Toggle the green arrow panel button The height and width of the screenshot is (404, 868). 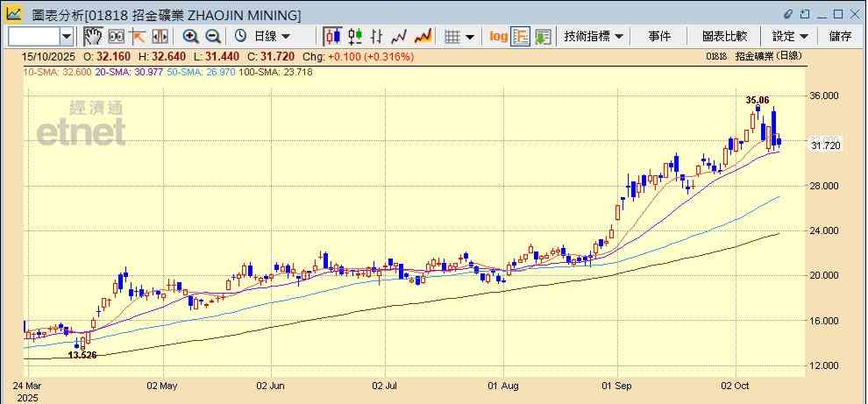pos(543,36)
